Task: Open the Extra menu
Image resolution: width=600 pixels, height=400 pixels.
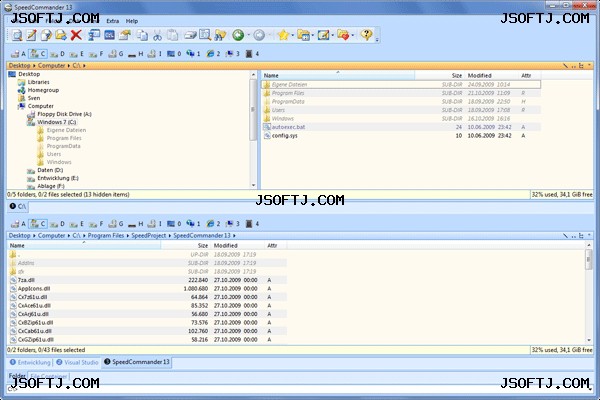Action: pos(112,21)
